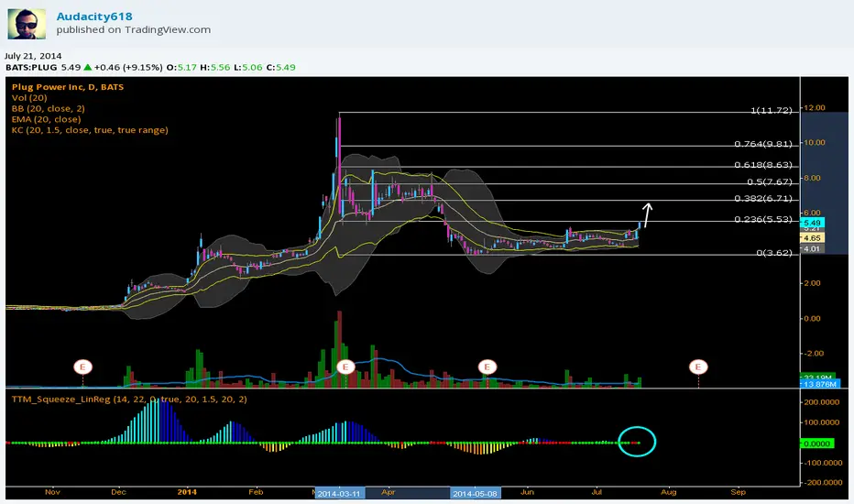Select the KC (20, 1.5, close) indicator label
The width and height of the screenshot is (854, 504).
click(90, 130)
